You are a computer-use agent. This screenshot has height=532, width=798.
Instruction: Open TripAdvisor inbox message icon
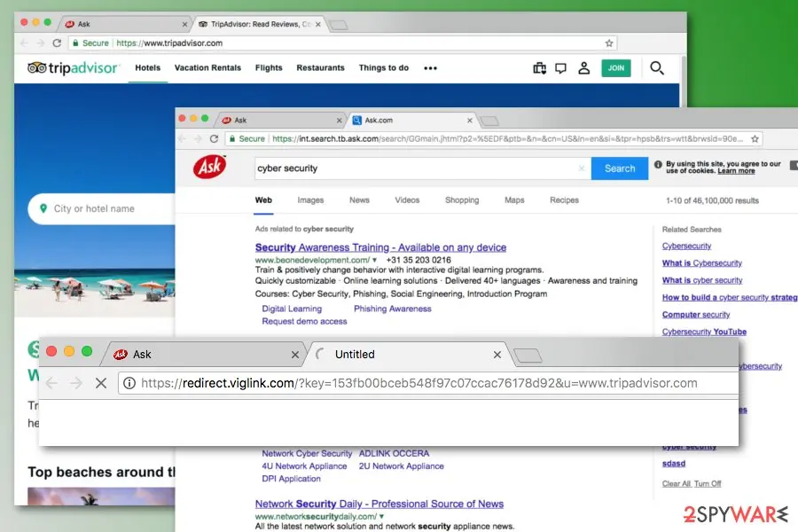coord(561,68)
